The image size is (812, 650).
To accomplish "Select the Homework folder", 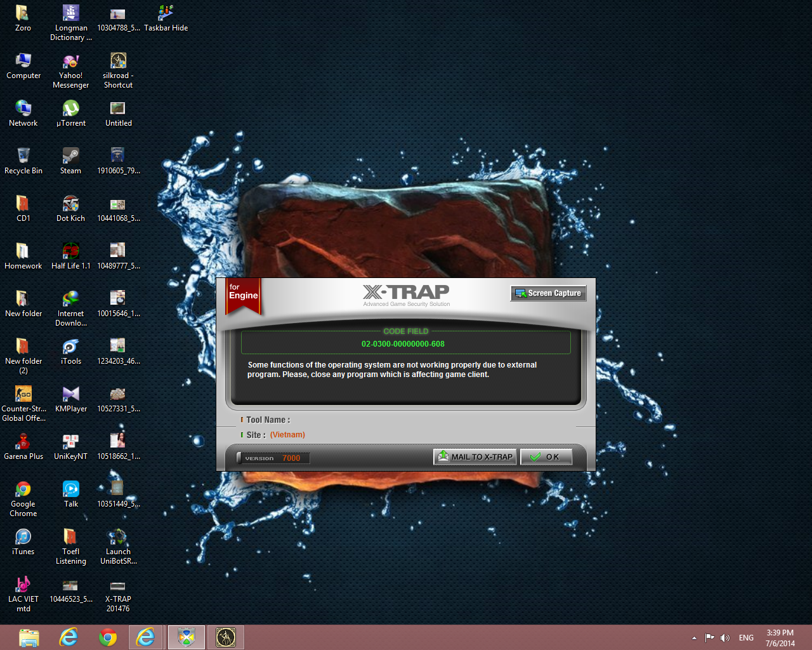I will tap(23, 256).
